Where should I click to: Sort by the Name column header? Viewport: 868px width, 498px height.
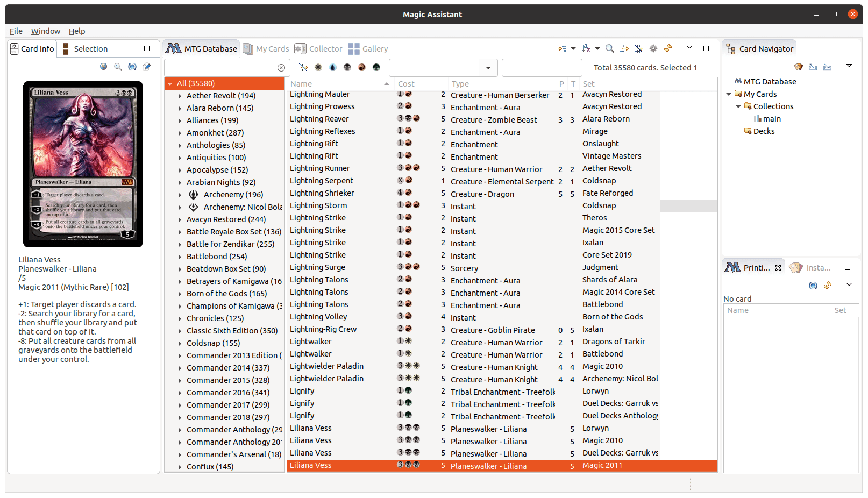[339, 83]
